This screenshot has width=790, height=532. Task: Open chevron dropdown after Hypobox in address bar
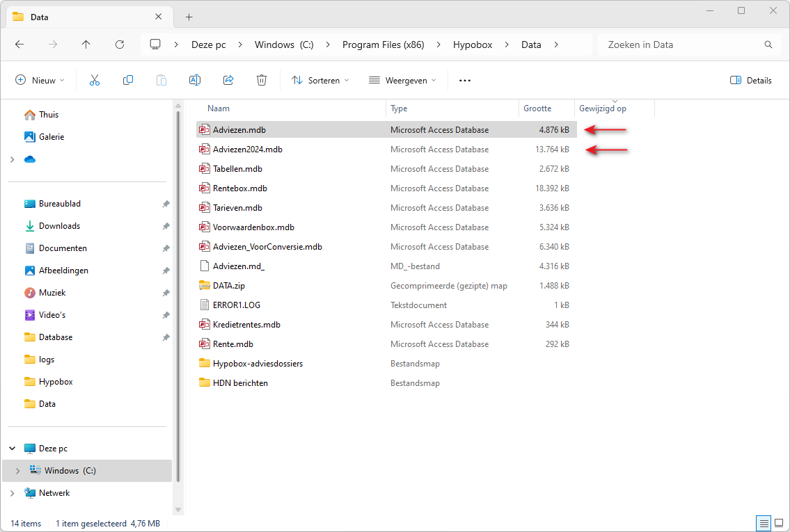(507, 45)
